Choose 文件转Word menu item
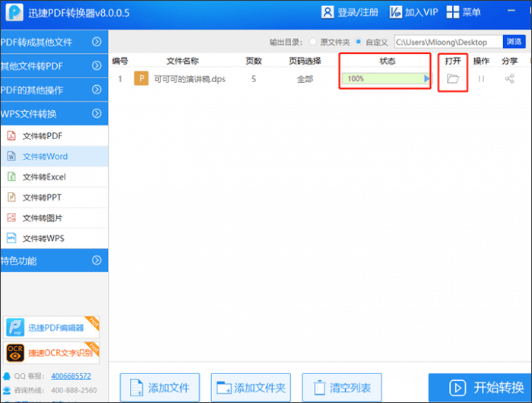Screen dimensions: 532x403 click(x=54, y=156)
